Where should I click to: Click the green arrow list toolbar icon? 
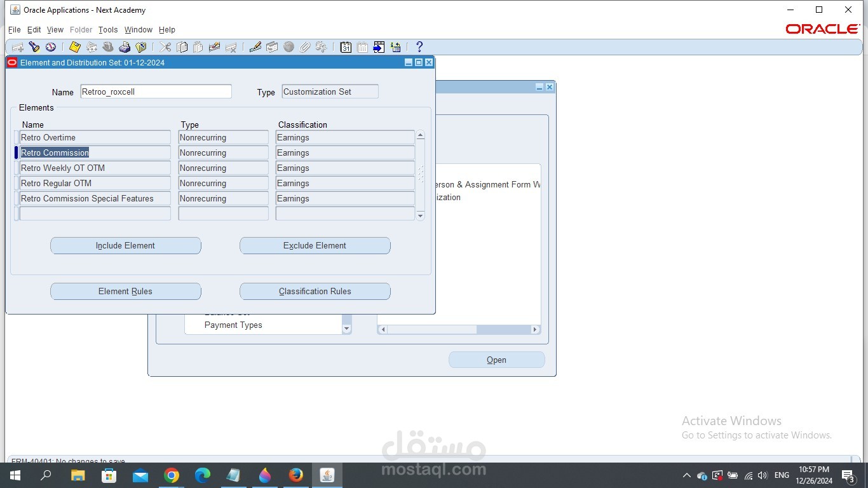pyautogui.click(x=395, y=47)
